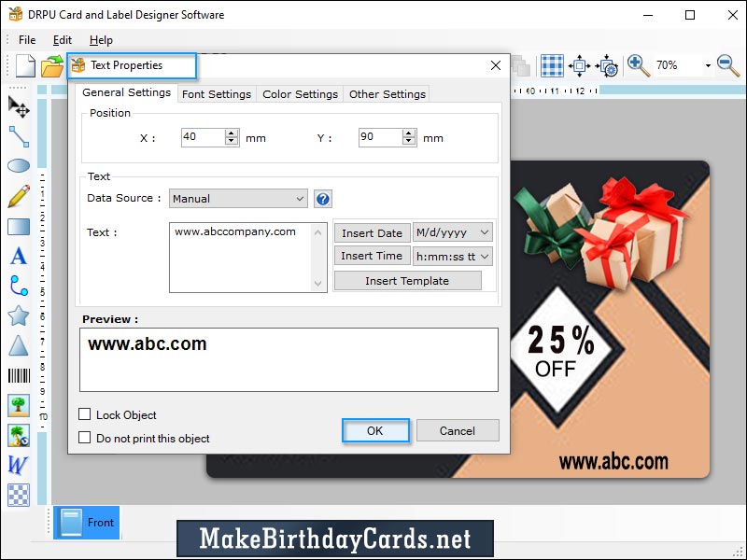The width and height of the screenshot is (747, 560).
Task: Select the Barcode tool
Action: (19, 376)
